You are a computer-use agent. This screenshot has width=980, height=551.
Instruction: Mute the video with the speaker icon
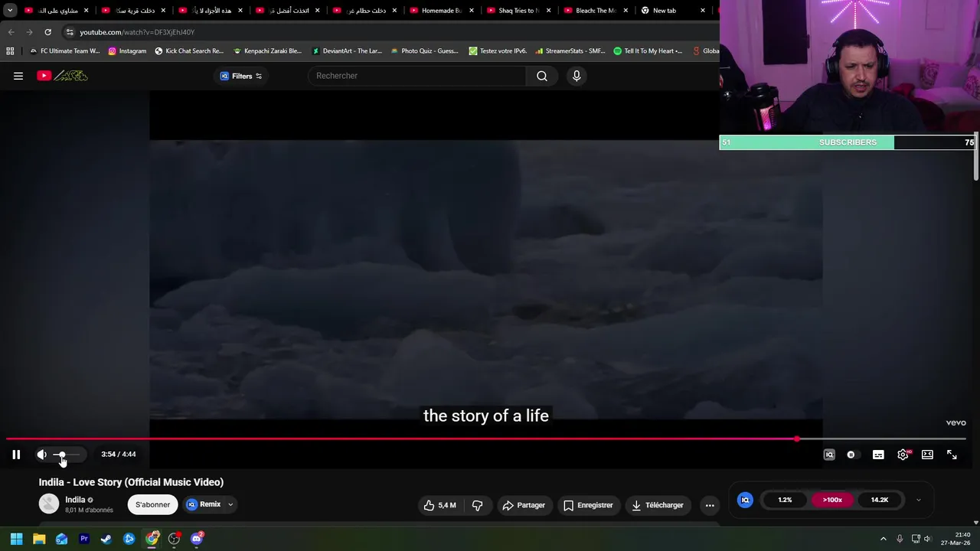click(x=41, y=455)
